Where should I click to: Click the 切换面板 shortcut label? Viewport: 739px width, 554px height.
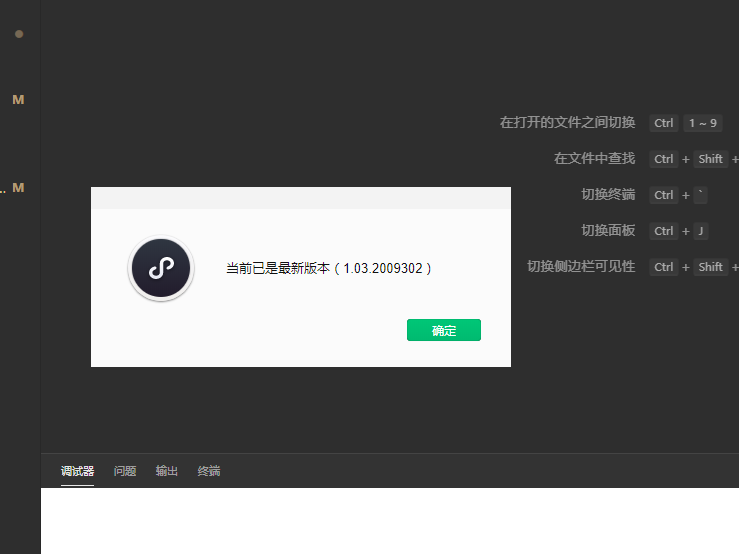point(608,231)
